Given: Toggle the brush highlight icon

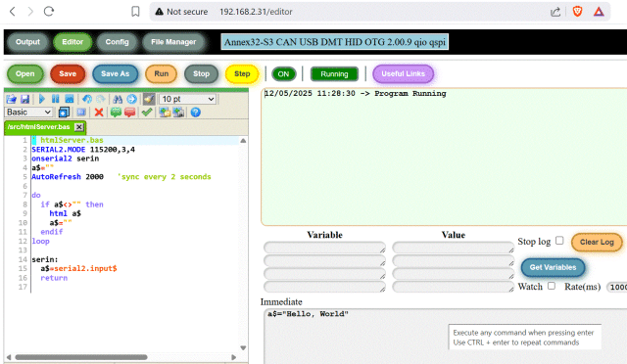Looking at the screenshot, I should (x=149, y=99).
